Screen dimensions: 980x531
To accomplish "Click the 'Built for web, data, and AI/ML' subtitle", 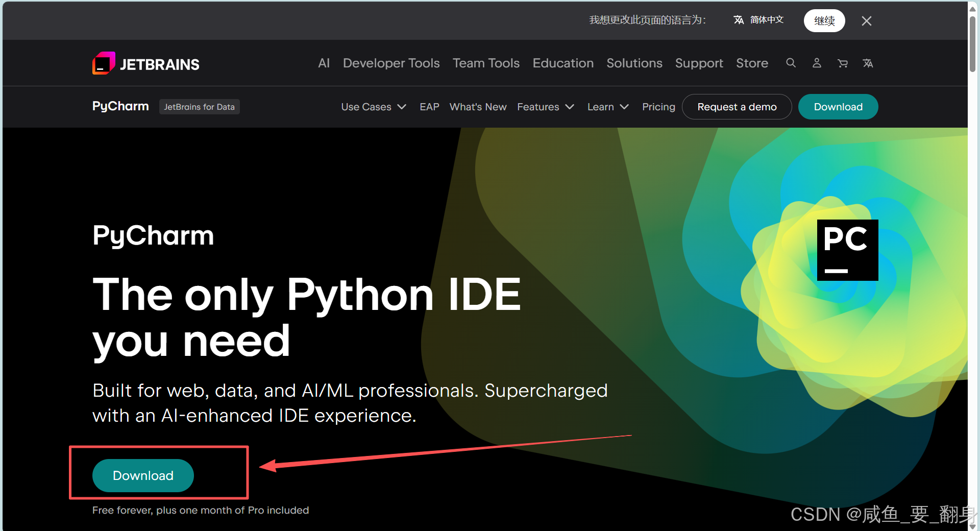I will (x=350, y=403).
